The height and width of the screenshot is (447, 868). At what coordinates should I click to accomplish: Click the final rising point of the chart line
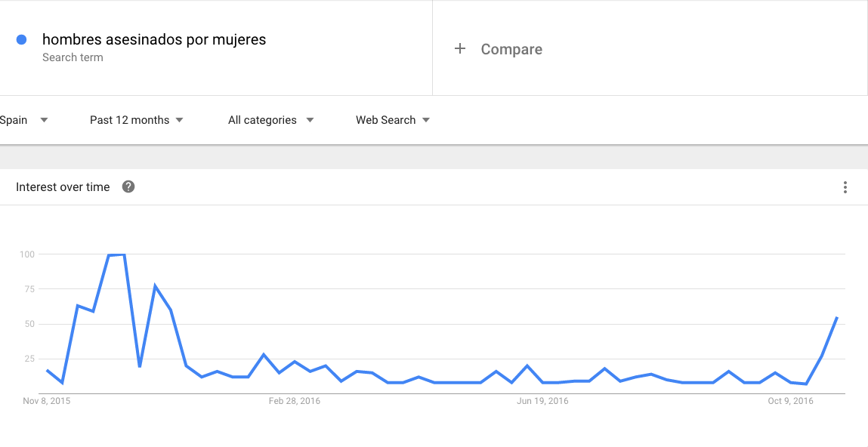(x=837, y=318)
